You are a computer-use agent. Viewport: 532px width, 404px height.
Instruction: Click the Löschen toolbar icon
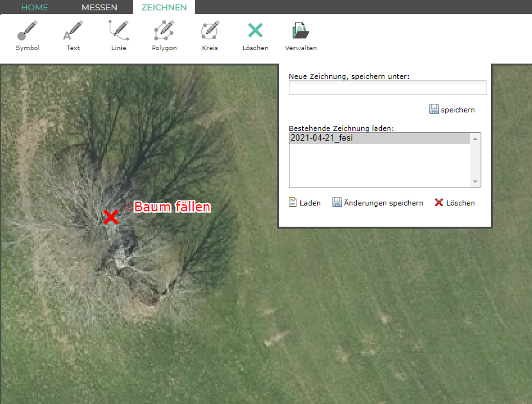coord(255,31)
